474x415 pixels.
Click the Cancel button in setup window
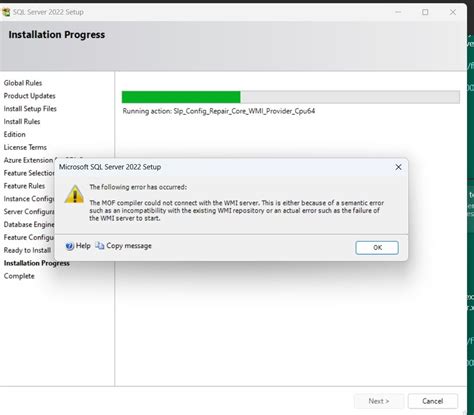(432, 401)
